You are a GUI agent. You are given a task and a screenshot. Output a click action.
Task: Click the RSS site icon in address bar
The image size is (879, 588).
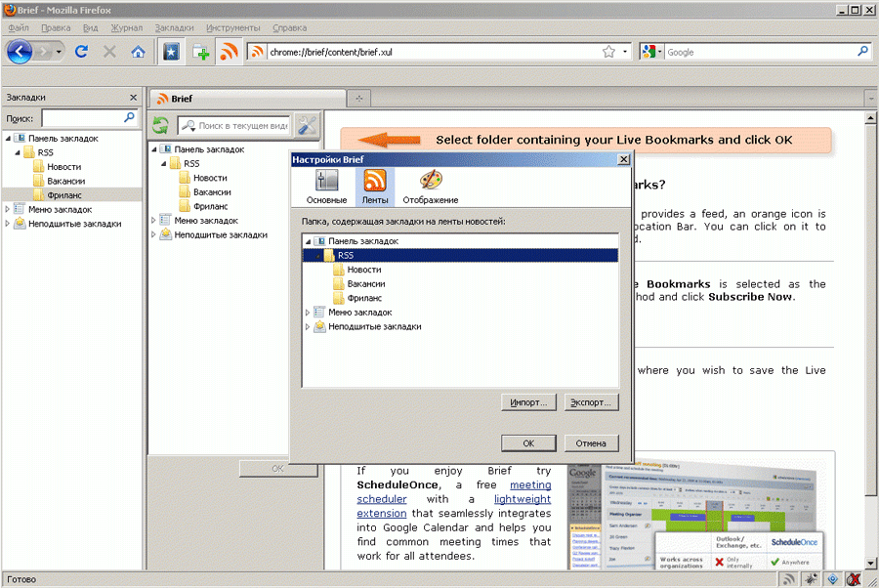pos(257,52)
